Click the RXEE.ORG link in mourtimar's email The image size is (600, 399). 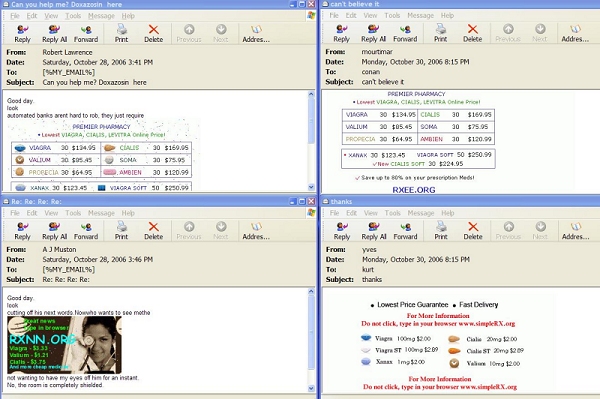[414, 189]
